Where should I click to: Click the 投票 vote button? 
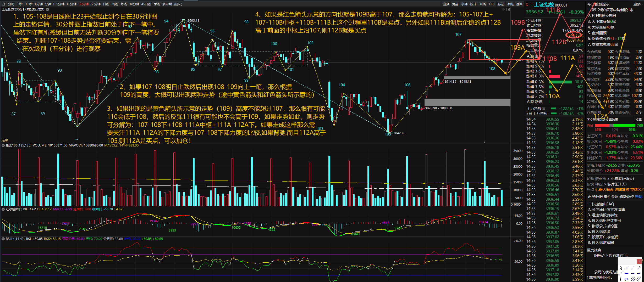(638, 120)
